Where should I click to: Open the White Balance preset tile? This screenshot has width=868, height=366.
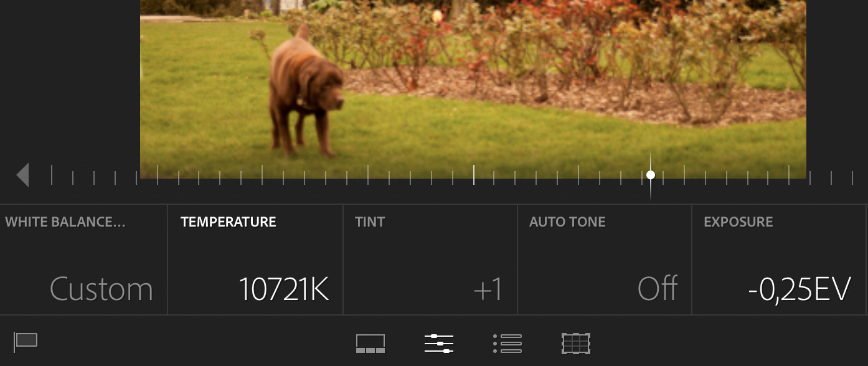[83, 260]
